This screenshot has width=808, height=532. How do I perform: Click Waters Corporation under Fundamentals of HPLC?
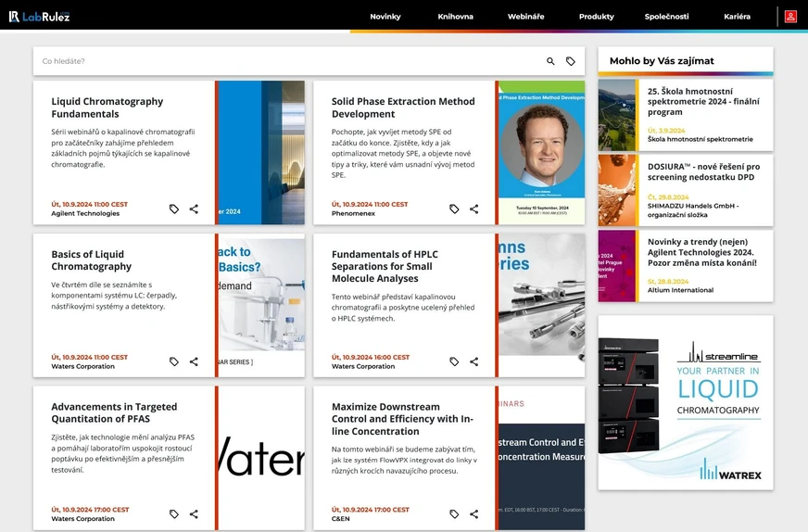pos(363,366)
